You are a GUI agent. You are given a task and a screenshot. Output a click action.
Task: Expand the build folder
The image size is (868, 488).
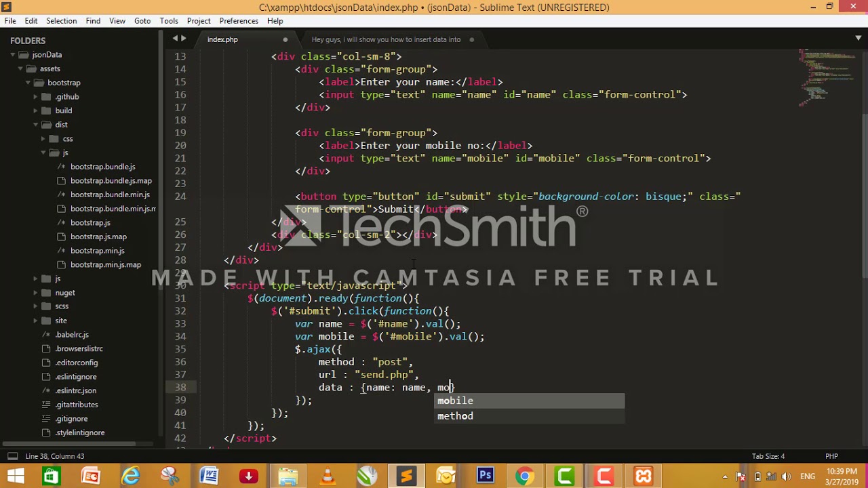click(x=35, y=110)
